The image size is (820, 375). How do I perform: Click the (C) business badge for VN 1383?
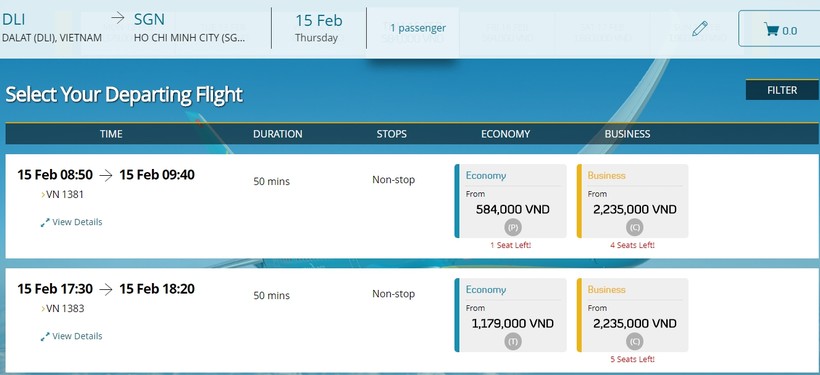point(635,342)
